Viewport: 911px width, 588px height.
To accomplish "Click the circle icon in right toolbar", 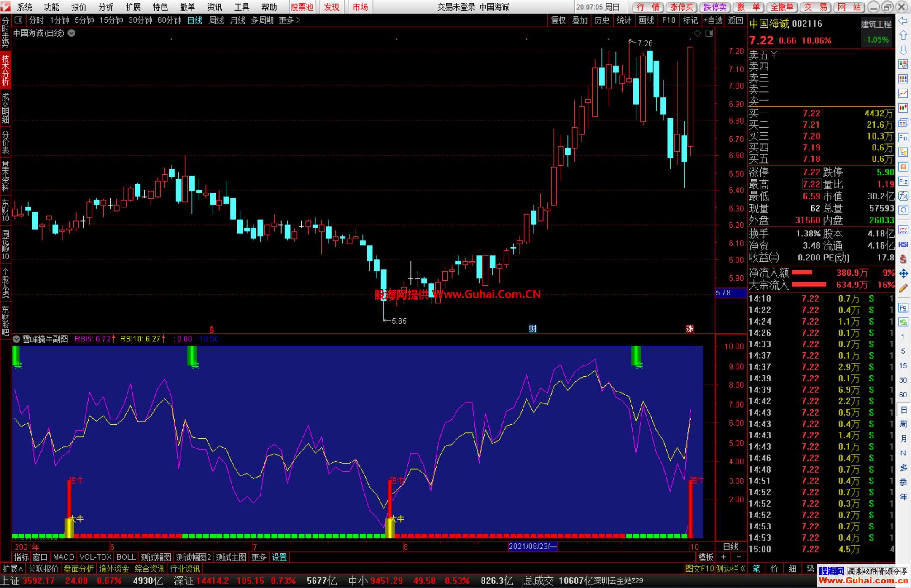I will tap(903, 210).
